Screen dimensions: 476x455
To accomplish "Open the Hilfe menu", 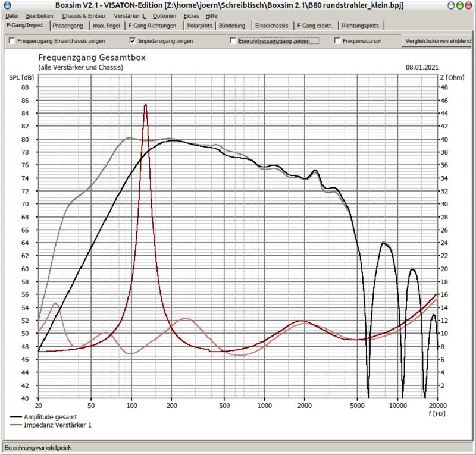I will (x=212, y=15).
